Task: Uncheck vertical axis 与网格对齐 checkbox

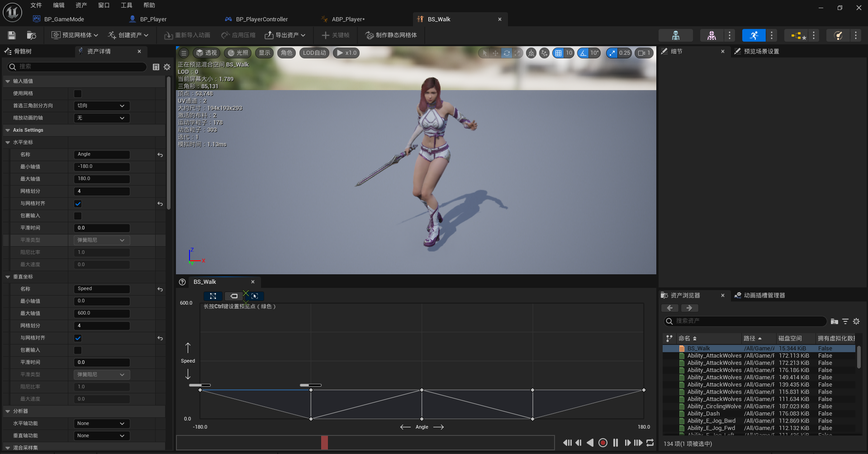Action: click(x=78, y=338)
